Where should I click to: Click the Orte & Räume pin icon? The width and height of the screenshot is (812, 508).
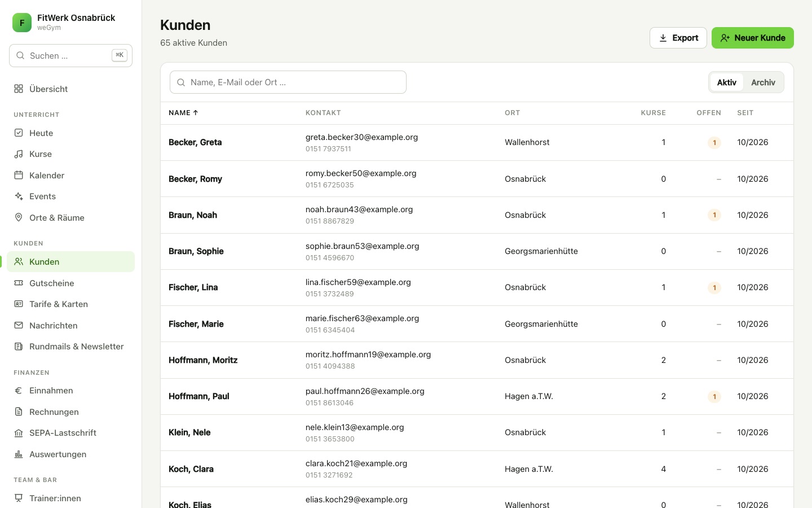(x=19, y=217)
